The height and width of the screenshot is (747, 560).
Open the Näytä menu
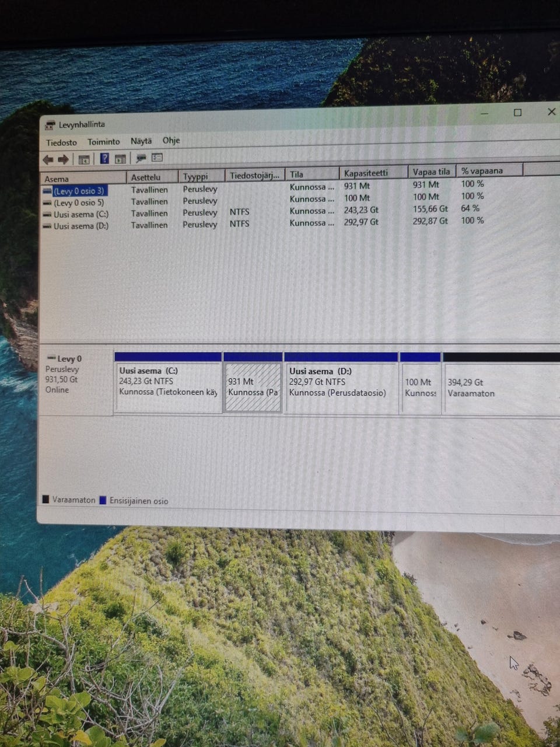click(141, 141)
